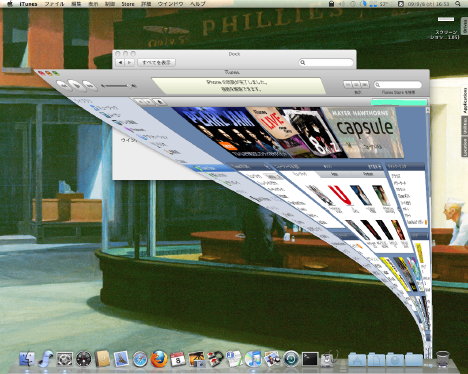The image size is (468, 374).
Task: Open the ヘルプ menu
Action: pos(198,4)
